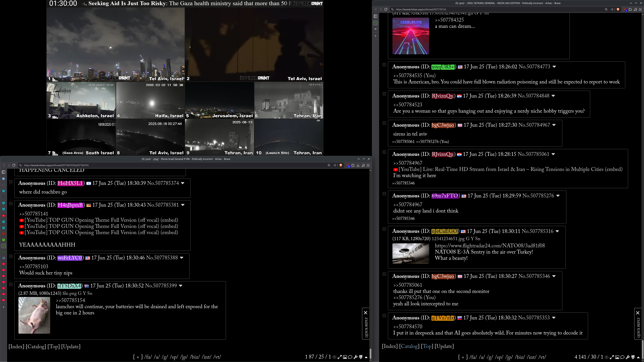Click [Update] in the /pig/ thread
This screenshot has height=362, width=644.
pos(71,347)
